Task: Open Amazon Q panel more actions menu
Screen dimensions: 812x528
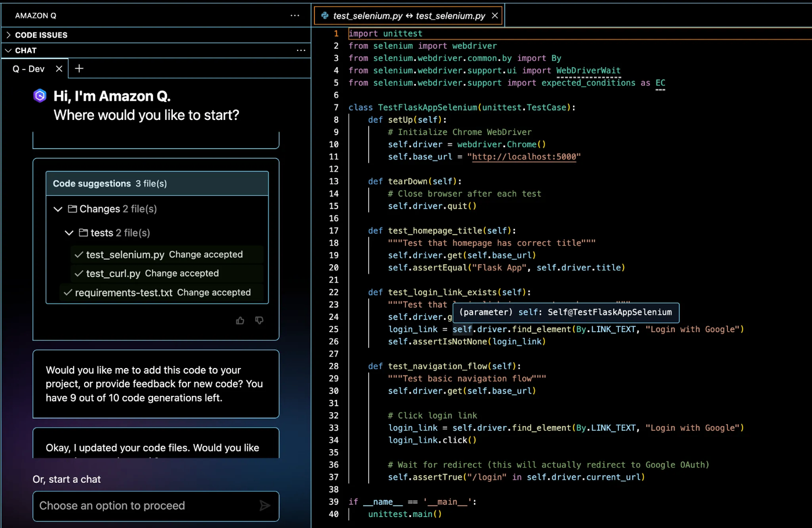Action: click(295, 16)
